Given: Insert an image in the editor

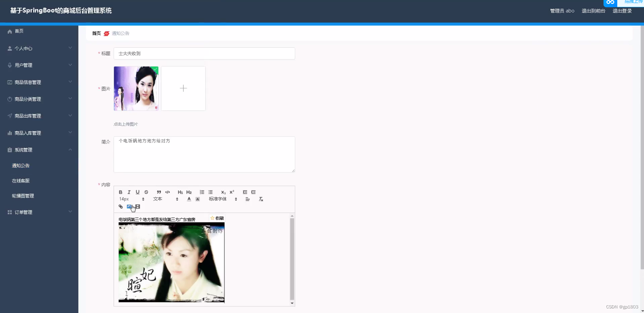Looking at the screenshot, I should (x=129, y=207).
